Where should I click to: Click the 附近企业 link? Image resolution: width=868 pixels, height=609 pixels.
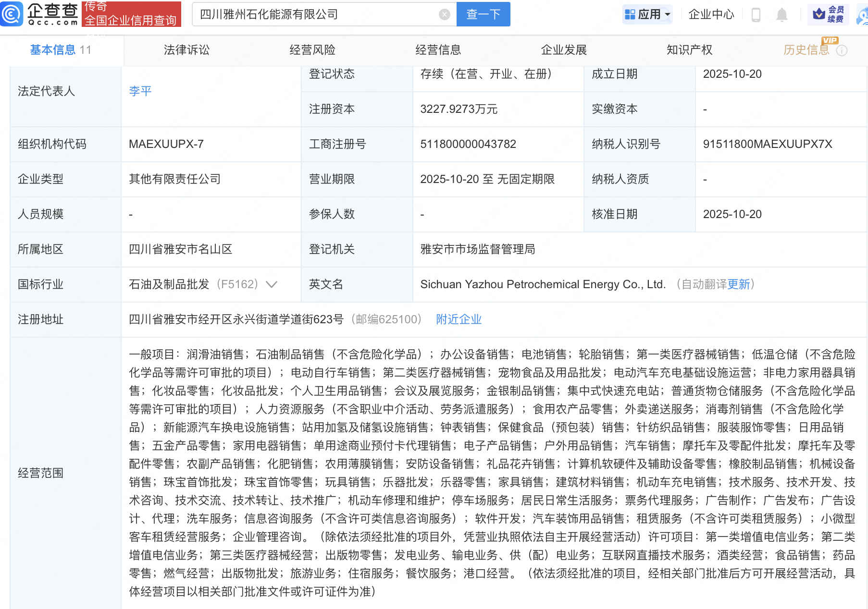point(459,319)
